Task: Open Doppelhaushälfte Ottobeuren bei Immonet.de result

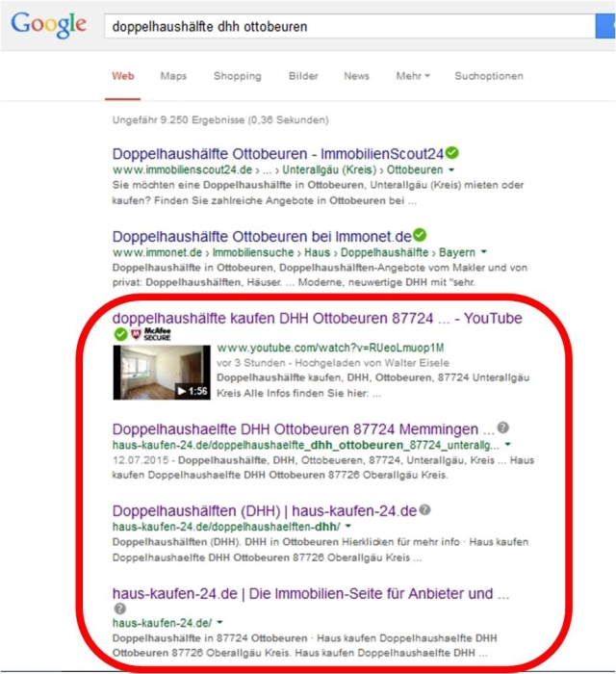Action: point(262,237)
